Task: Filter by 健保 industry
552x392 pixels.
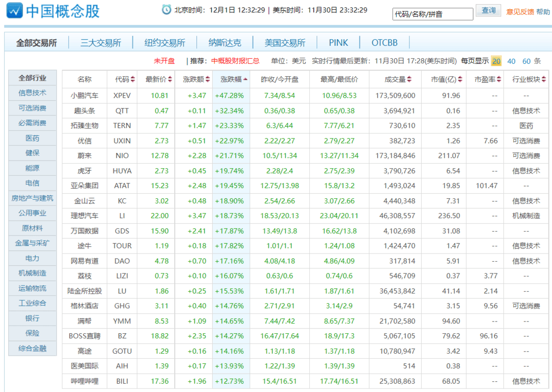Action: pos(32,153)
